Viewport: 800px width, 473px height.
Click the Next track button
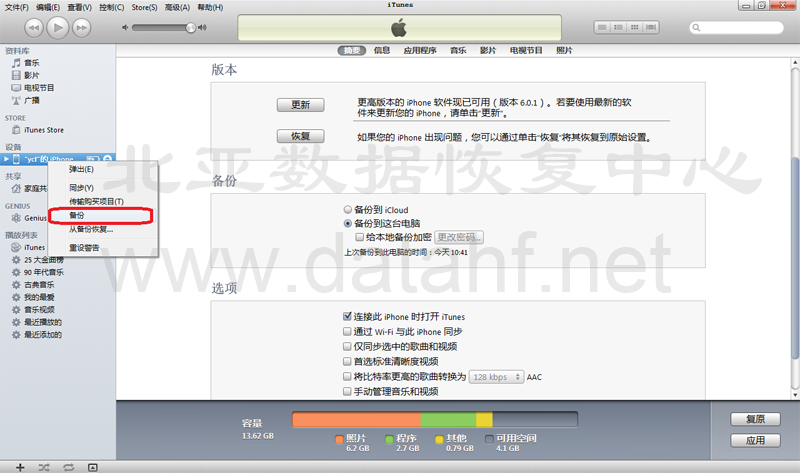(81, 28)
